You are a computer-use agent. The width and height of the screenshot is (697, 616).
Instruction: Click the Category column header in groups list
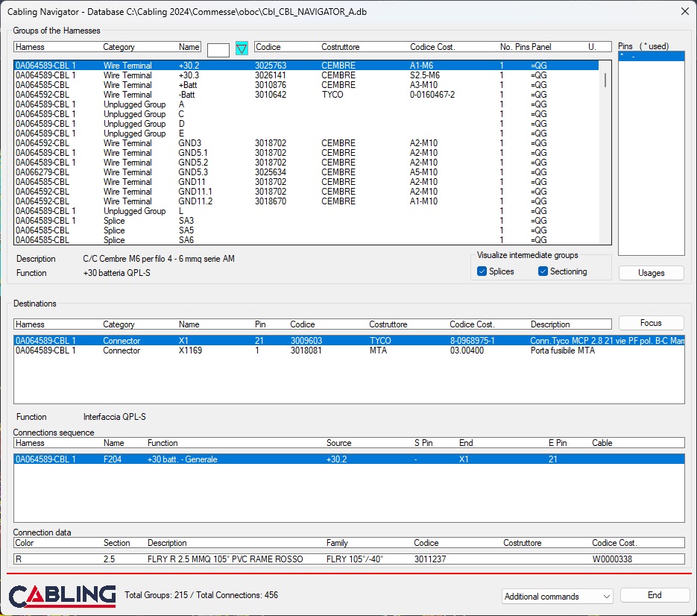(x=119, y=47)
